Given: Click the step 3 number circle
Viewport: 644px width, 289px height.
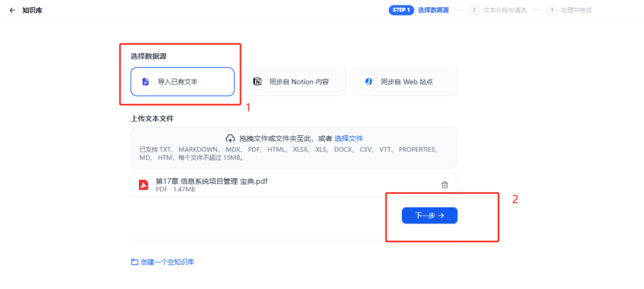Looking at the screenshot, I should [x=552, y=10].
